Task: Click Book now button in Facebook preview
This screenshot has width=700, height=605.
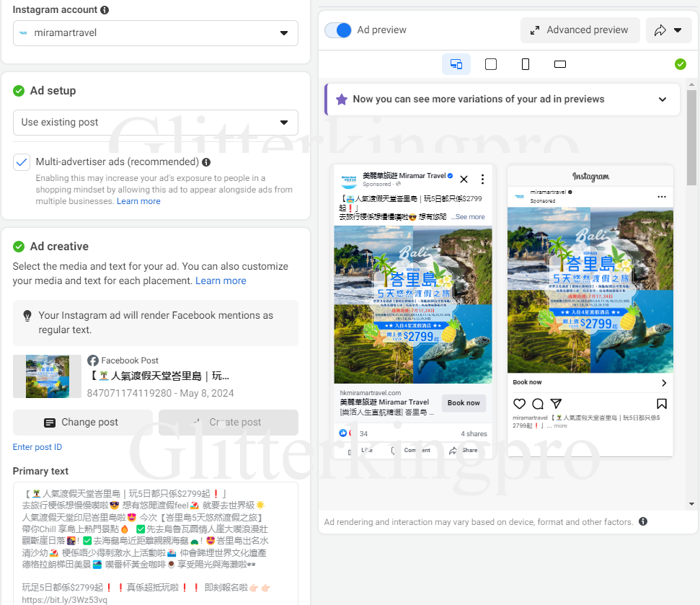Action: pyautogui.click(x=464, y=403)
